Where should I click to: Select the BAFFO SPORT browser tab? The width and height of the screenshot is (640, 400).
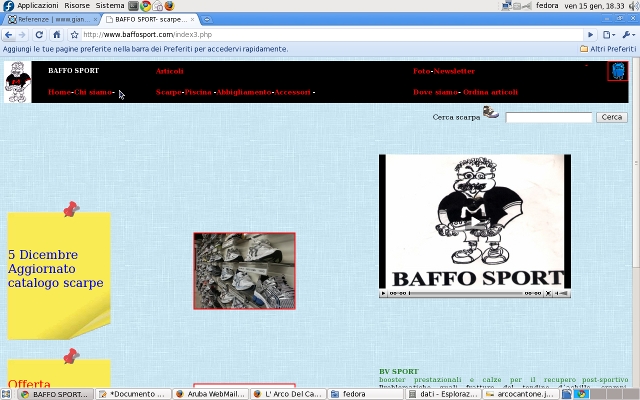point(150,19)
